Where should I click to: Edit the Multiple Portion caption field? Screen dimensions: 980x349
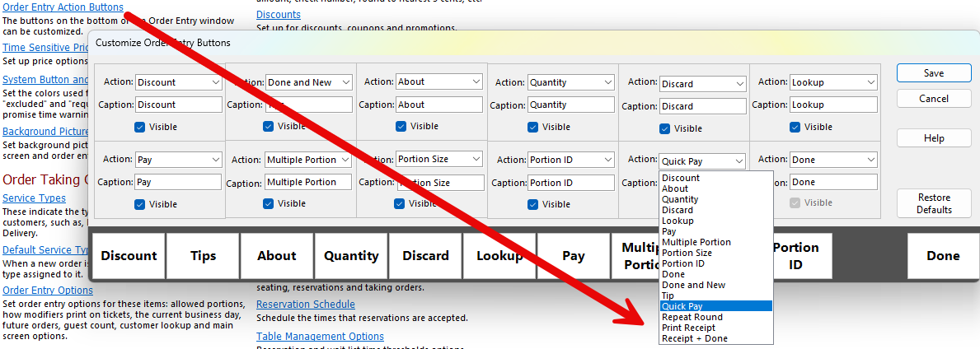pyautogui.click(x=309, y=182)
